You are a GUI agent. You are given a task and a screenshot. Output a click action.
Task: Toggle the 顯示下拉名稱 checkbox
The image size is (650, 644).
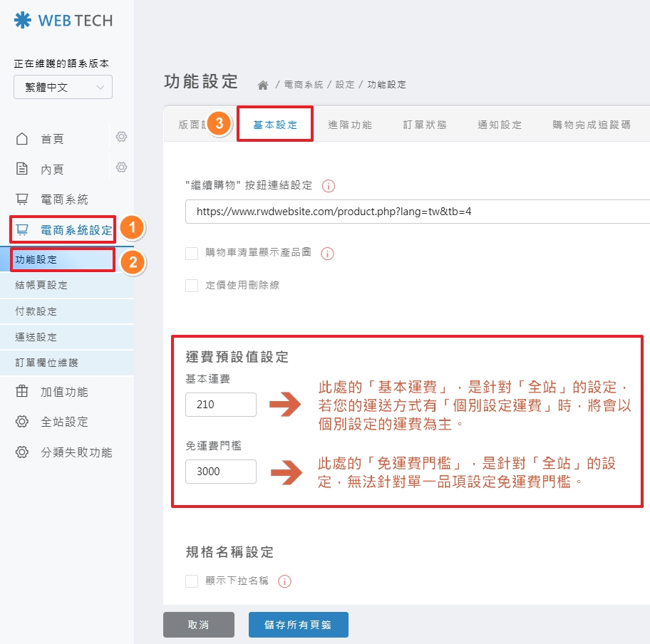tap(191, 581)
